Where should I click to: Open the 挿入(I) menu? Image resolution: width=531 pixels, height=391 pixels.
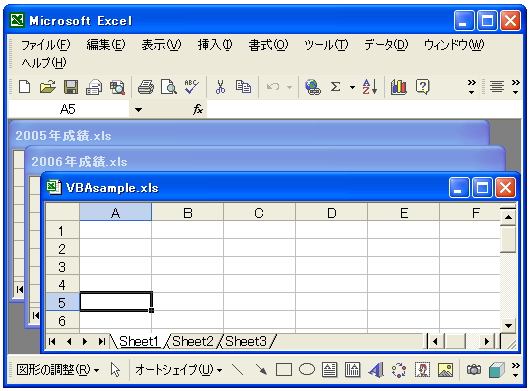[215, 44]
